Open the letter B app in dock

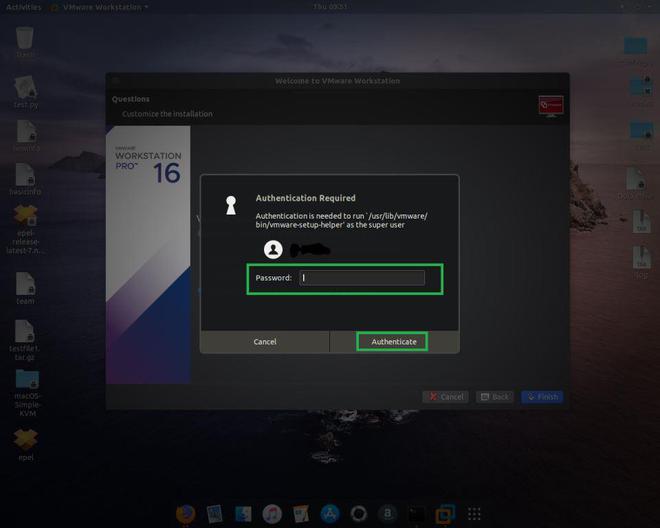coord(388,514)
